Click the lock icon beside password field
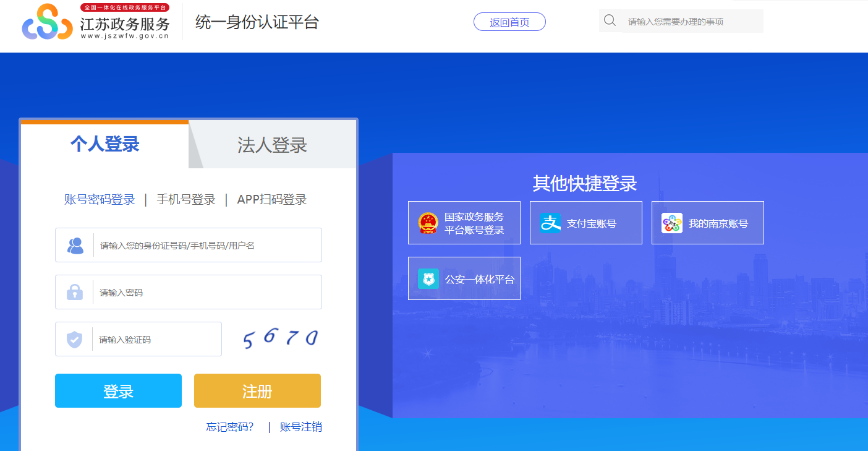This screenshot has width=868, height=451. pos(74,291)
